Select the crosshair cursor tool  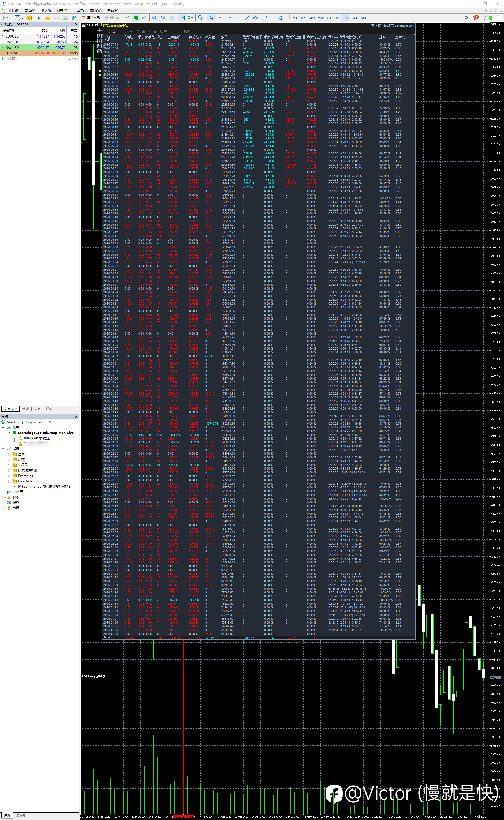click(220, 18)
